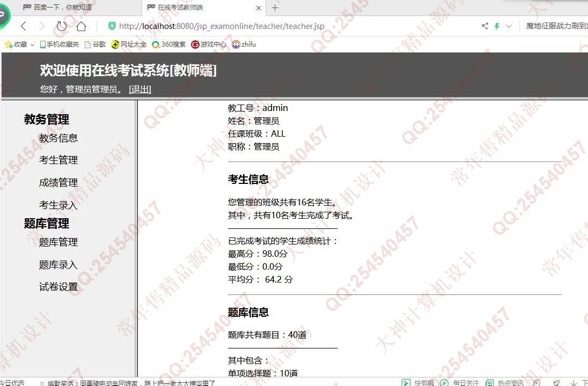Open the 手机收藏夹 bookmark
The height and width of the screenshot is (386, 588).
click(59, 44)
